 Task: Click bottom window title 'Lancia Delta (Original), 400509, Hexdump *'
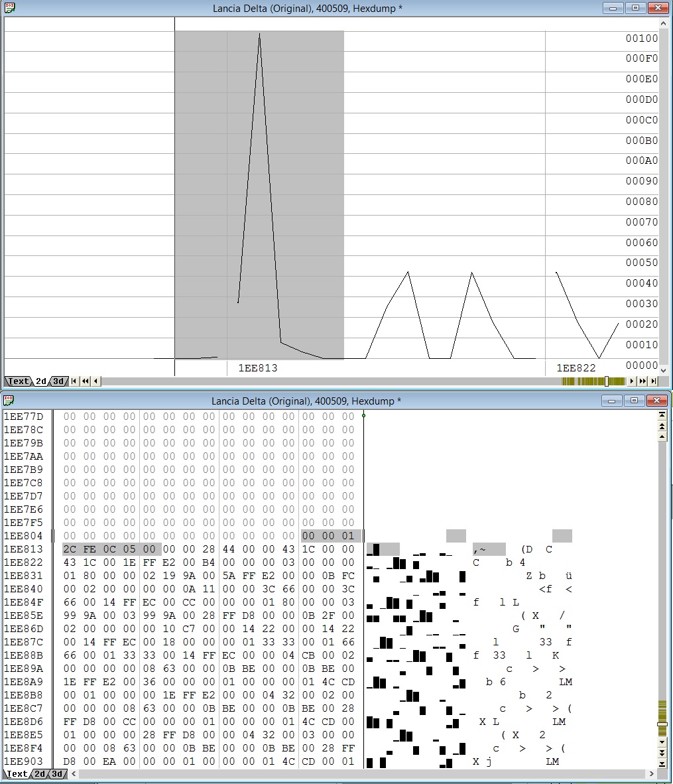(x=306, y=401)
